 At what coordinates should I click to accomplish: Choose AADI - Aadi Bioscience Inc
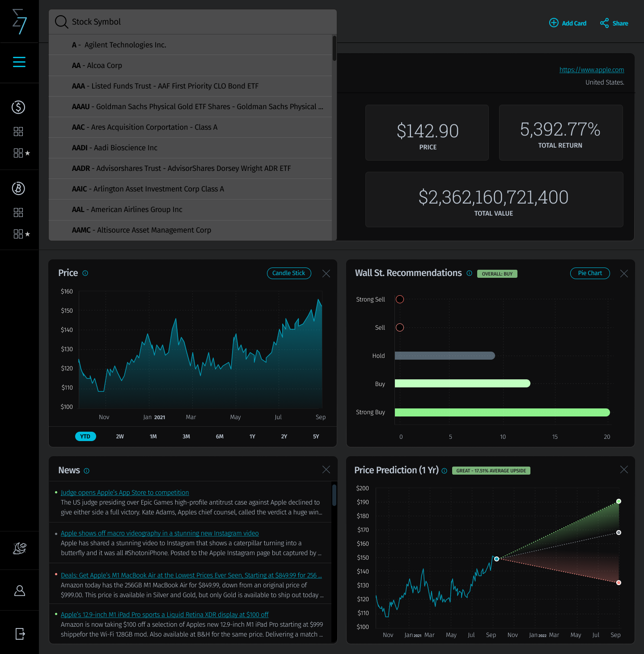(x=190, y=148)
